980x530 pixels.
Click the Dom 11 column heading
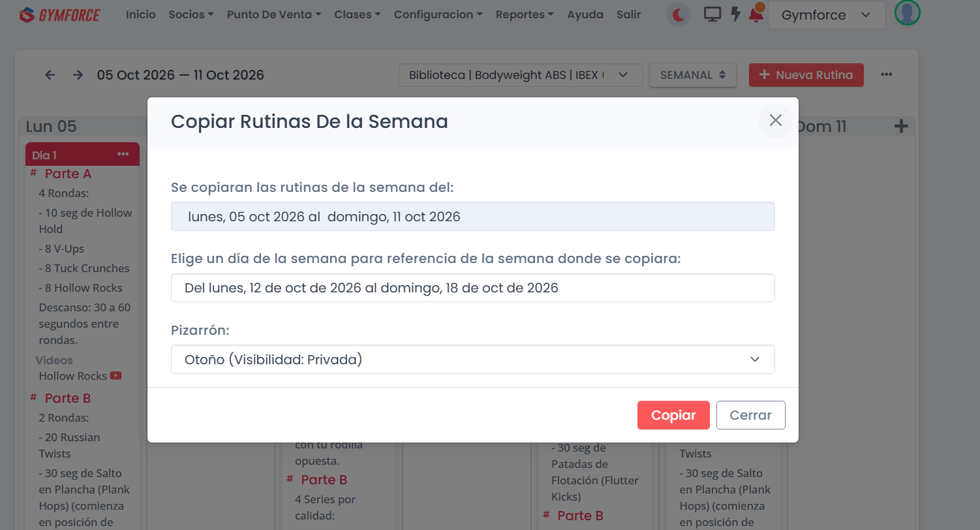click(821, 127)
